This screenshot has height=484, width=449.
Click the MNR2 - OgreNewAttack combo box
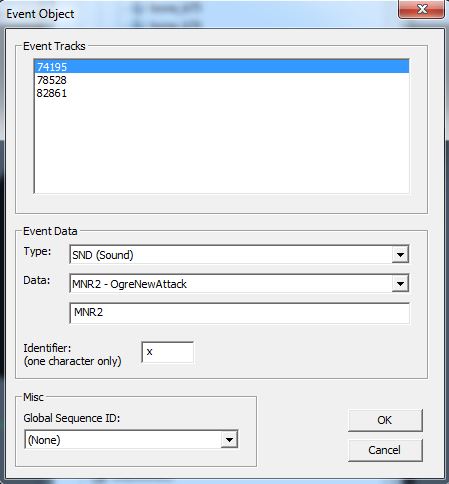click(239, 284)
